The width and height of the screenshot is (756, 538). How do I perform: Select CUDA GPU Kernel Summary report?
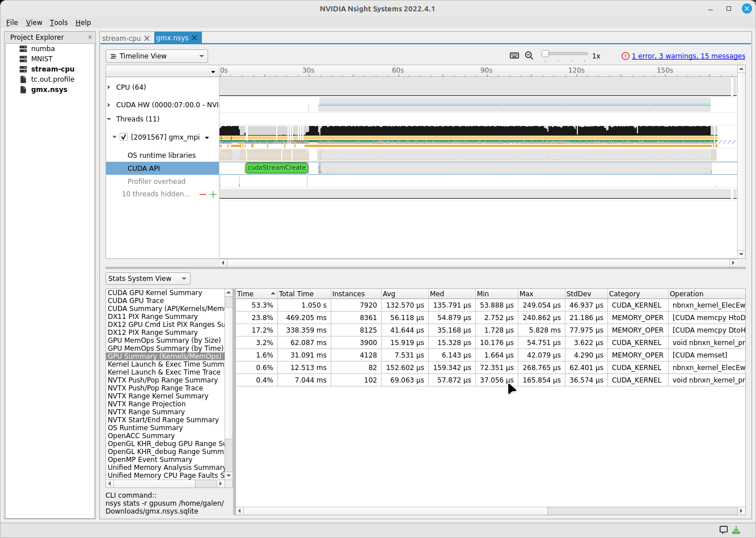155,293
